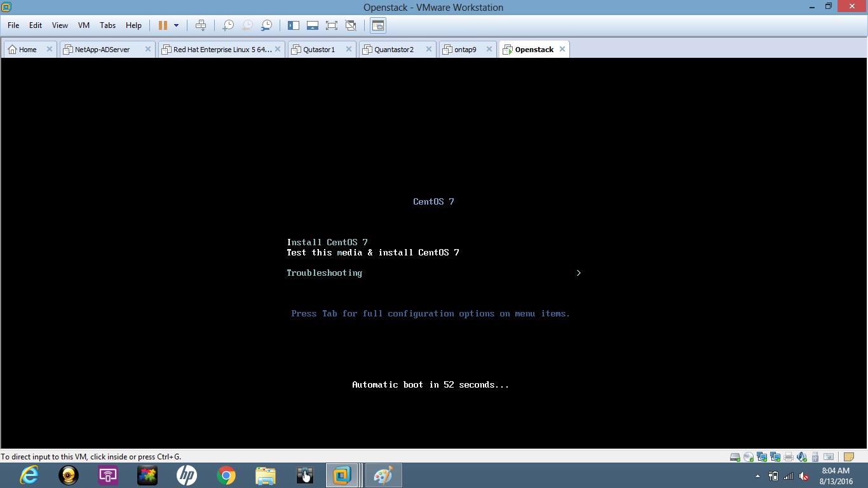The image size is (868, 488).
Task: Click the battery power tray icon
Action: pyautogui.click(x=773, y=476)
